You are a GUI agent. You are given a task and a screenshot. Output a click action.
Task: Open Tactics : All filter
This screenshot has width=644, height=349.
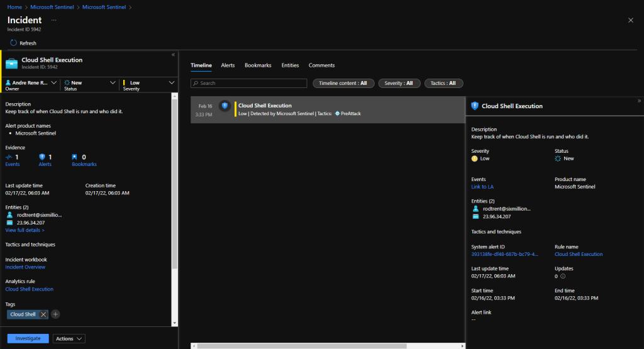443,83
